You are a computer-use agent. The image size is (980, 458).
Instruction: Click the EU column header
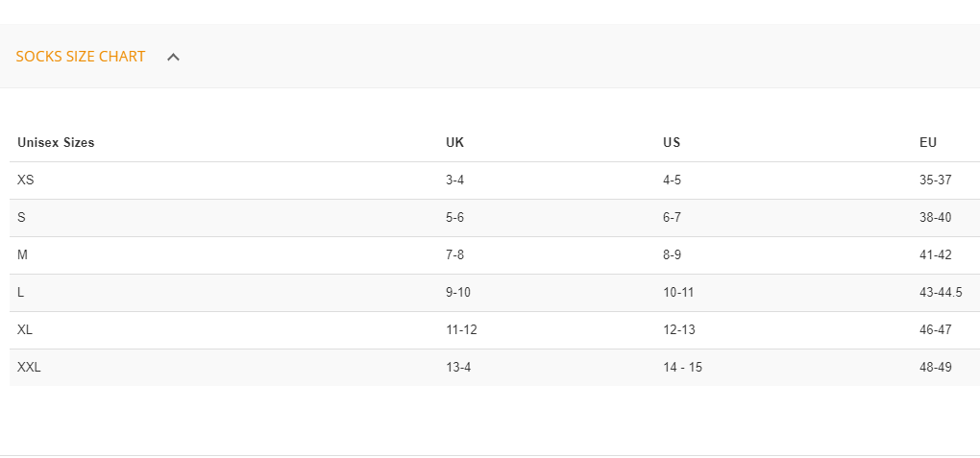pos(928,143)
